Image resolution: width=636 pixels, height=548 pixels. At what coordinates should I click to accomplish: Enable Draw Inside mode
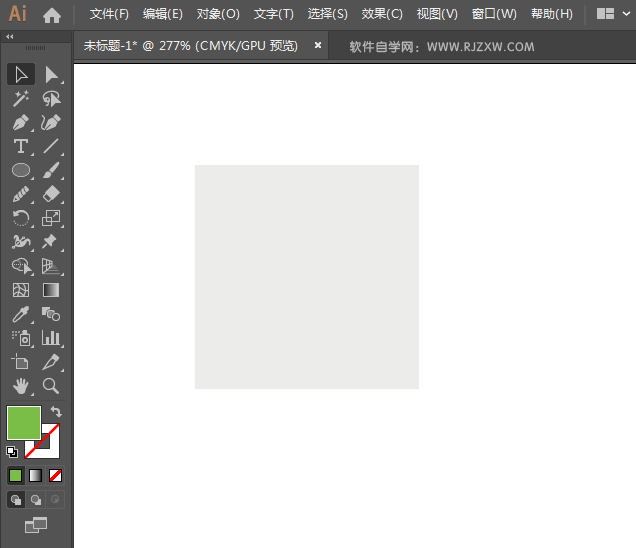tap(55, 500)
